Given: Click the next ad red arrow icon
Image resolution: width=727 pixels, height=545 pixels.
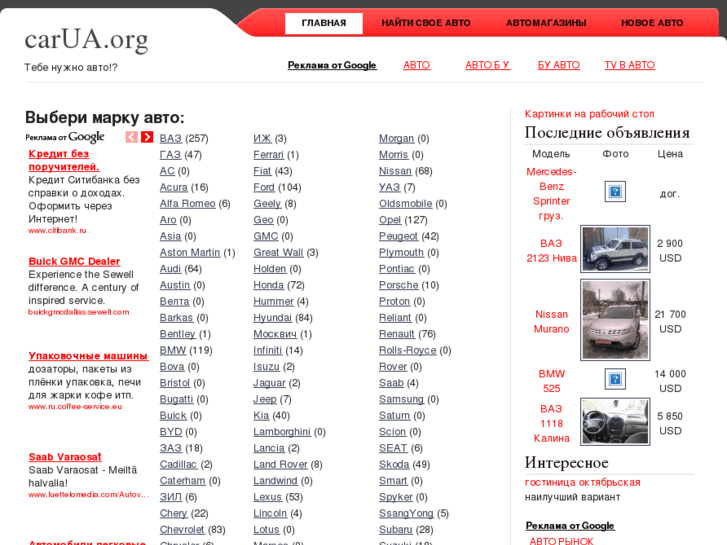Looking at the screenshot, I should 147,137.
